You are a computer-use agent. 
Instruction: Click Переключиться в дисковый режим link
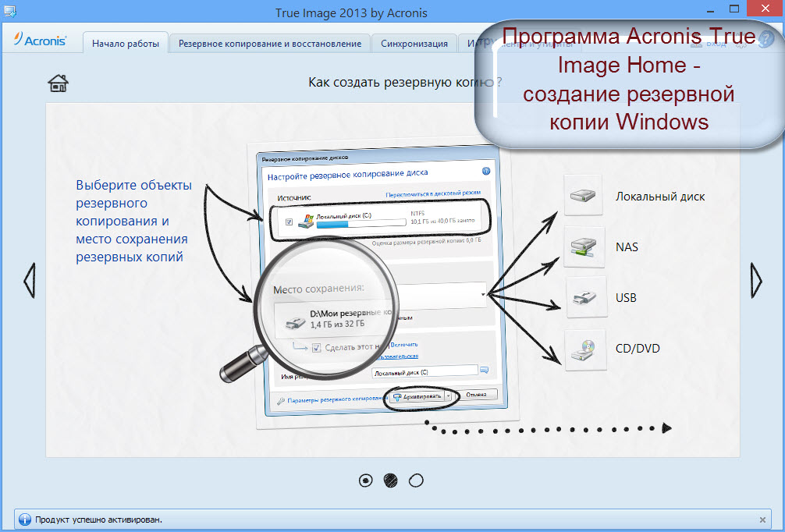point(433,193)
